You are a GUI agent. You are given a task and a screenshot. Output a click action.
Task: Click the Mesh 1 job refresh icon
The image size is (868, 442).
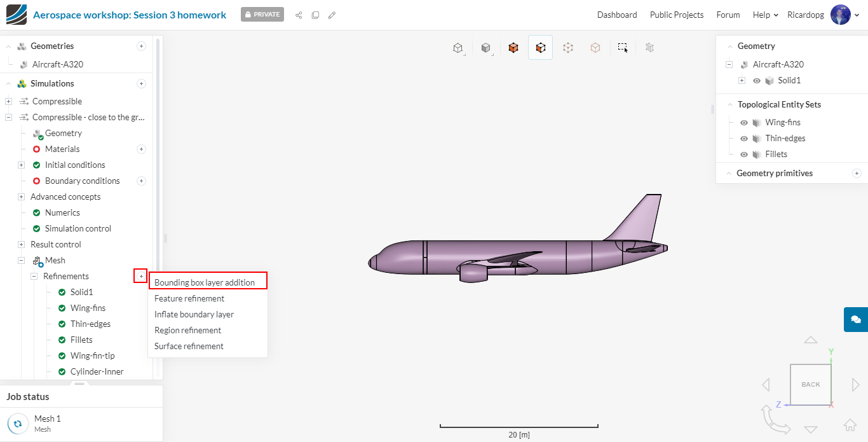coord(17,424)
